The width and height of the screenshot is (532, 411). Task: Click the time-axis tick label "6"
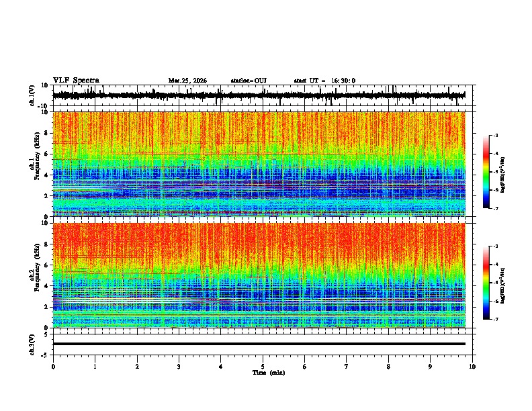point(305,367)
